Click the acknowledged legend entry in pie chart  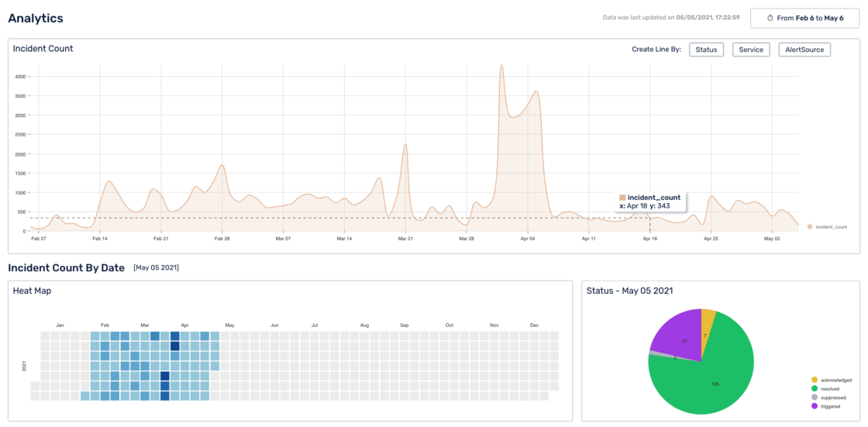pyautogui.click(x=832, y=380)
